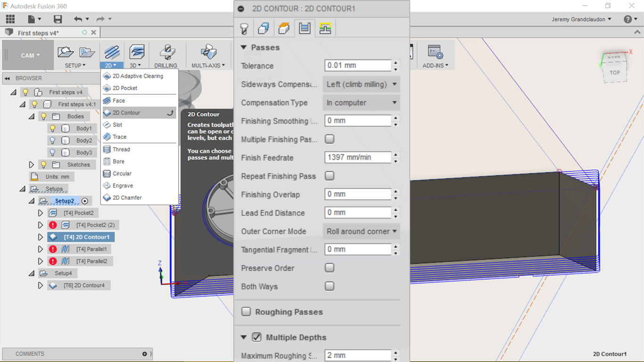Toggle Body2 visibility lightbulb
Screen dimensions: 644x362
53,140
